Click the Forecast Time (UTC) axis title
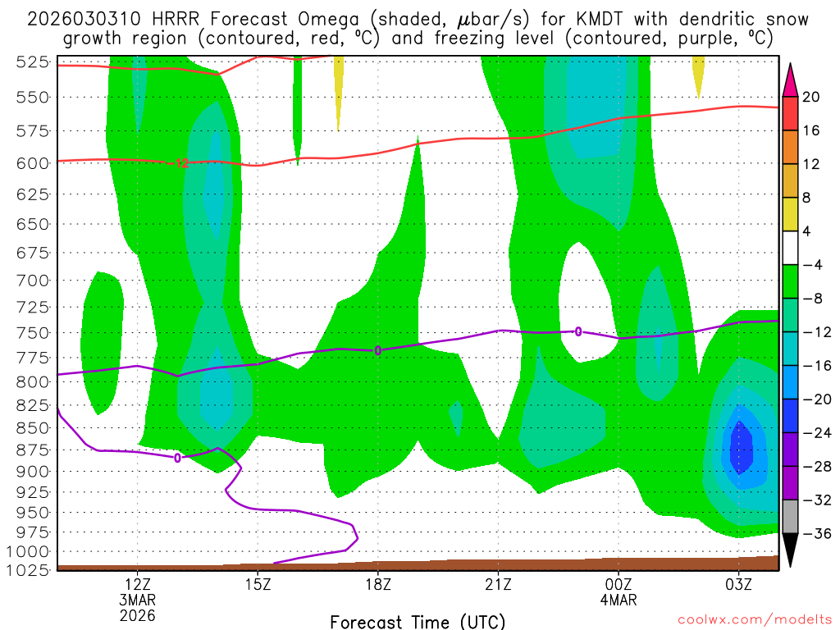Screen dimensions: 840x630 click(x=418, y=622)
